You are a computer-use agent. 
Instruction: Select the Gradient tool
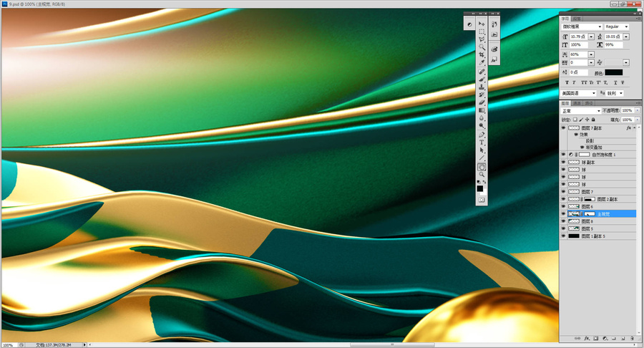click(482, 110)
